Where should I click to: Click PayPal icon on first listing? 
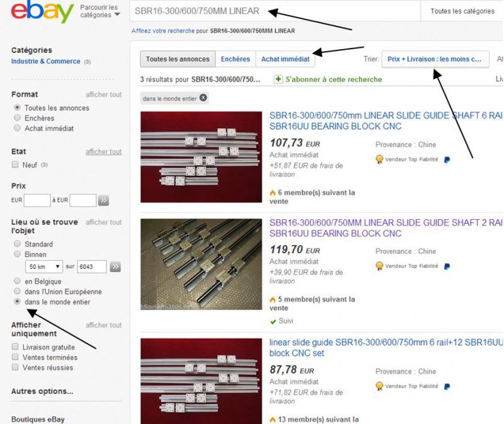click(447, 159)
